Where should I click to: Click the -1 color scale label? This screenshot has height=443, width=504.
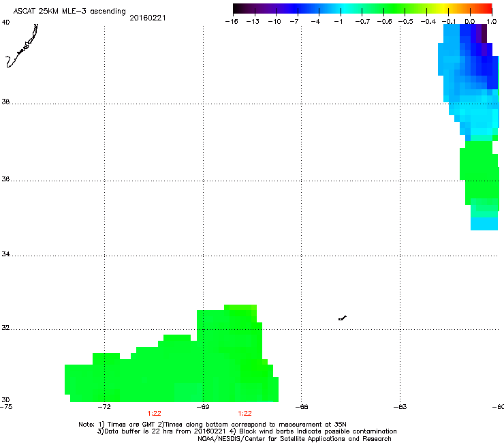coord(338,22)
